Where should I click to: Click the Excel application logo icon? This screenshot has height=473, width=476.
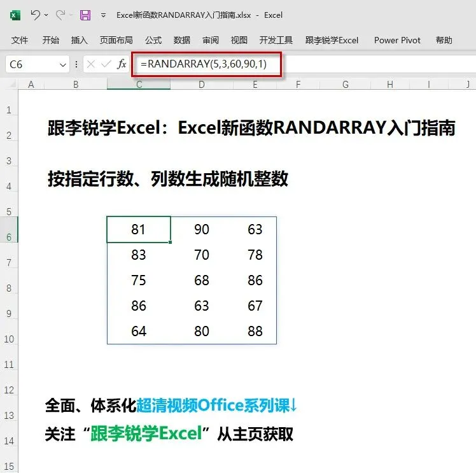[x=15, y=15]
